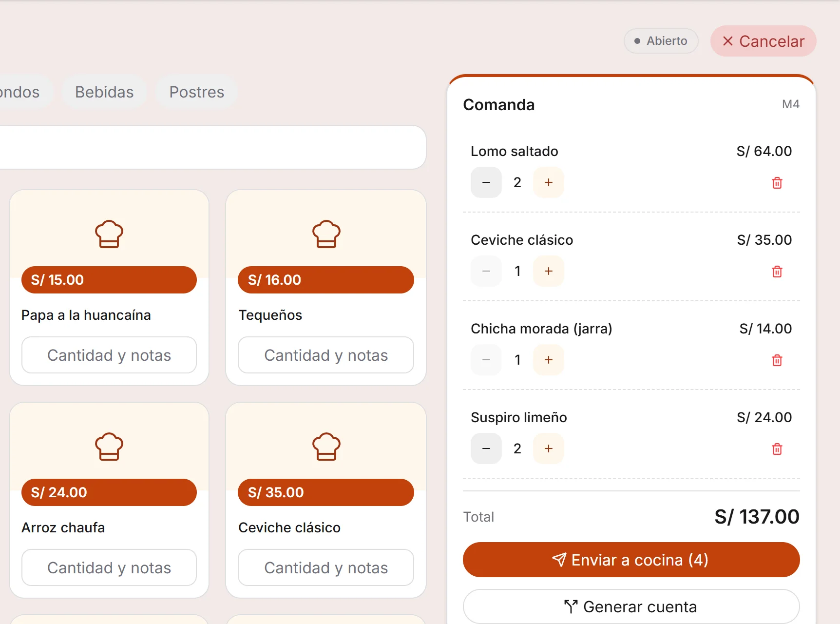Image resolution: width=840 pixels, height=624 pixels.
Task: Click chef hat icon on Tequeños card
Action: coord(326,234)
